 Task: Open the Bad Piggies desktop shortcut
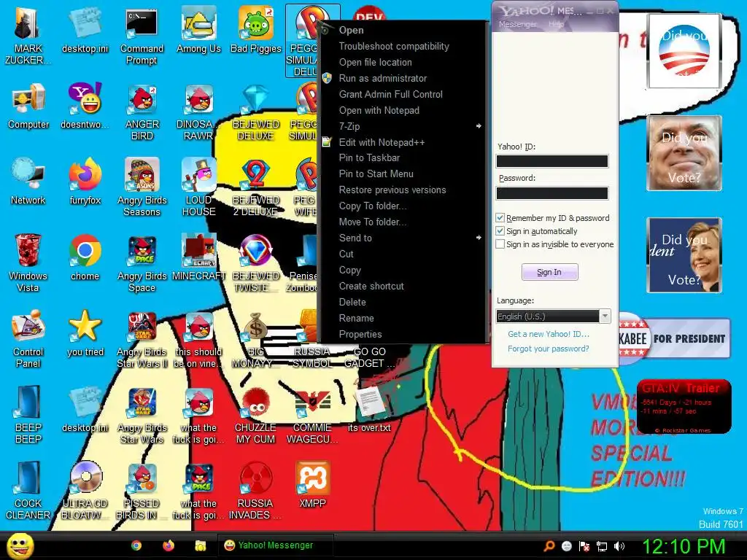coord(256,31)
